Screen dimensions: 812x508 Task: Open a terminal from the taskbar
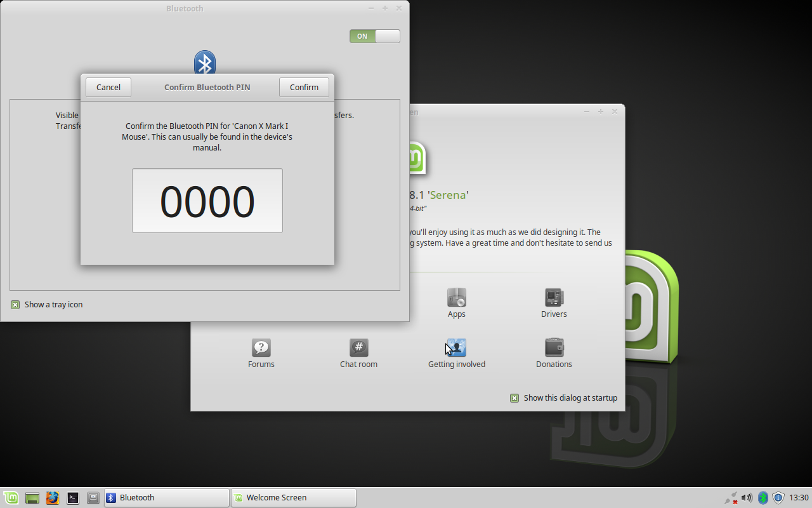(x=72, y=498)
